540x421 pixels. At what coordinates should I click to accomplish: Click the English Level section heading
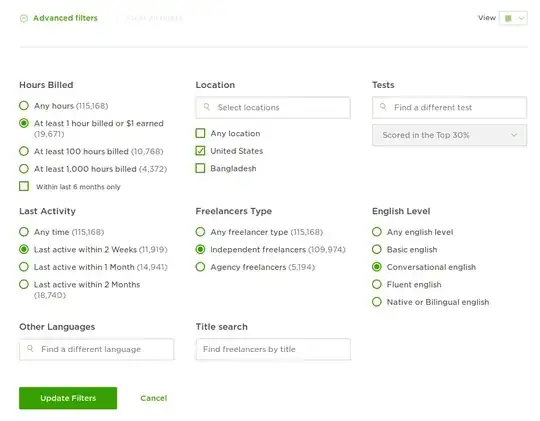pyautogui.click(x=401, y=211)
